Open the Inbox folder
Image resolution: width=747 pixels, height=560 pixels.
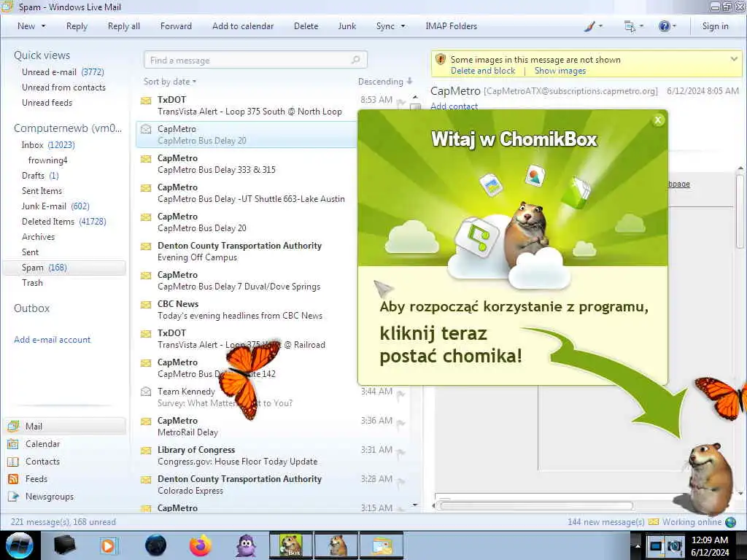click(47, 145)
